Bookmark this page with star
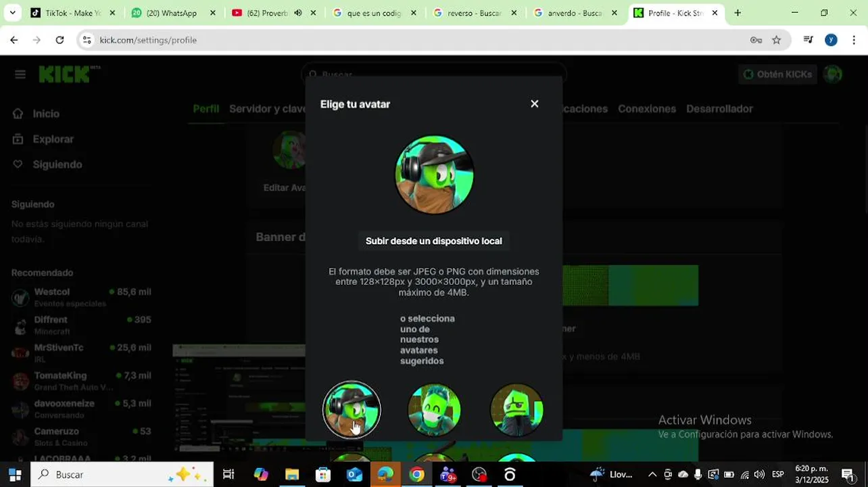Image resolution: width=868 pixels, height=487 pixels. pyautogui.click(x=776, y=40)
